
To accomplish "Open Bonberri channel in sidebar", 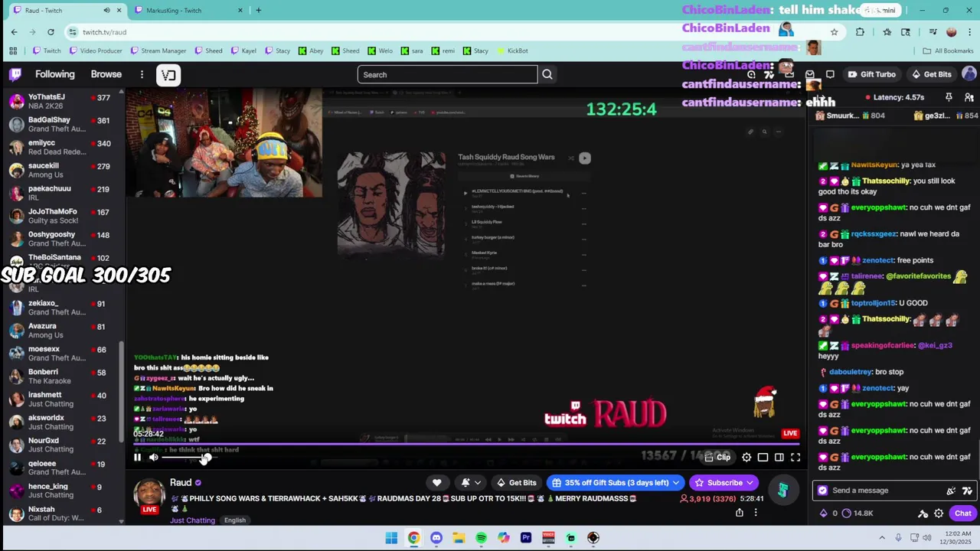I will (x=61, y=377).
